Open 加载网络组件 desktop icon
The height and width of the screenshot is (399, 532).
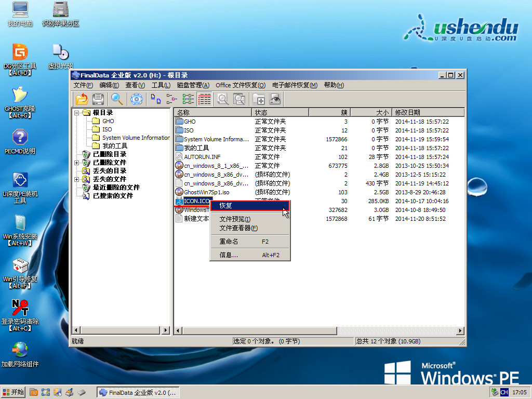point(20,355)
